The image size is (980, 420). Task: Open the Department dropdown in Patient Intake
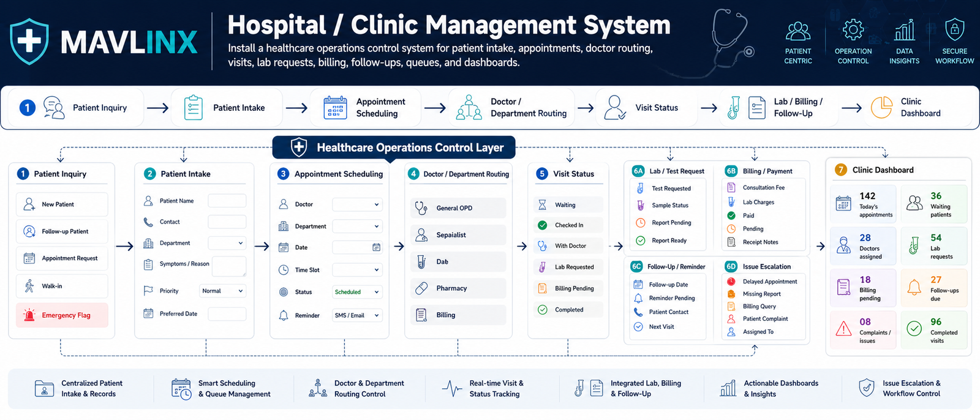[227, 243]
